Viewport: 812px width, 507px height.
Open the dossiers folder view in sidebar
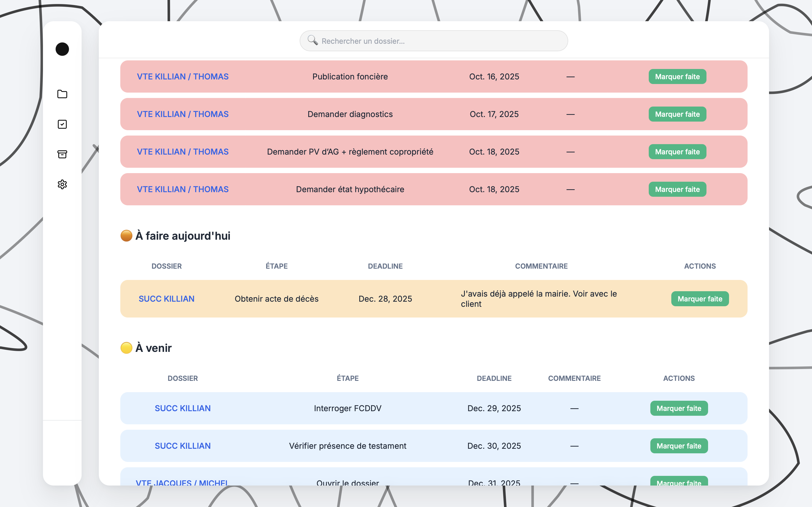pos(62,94)
